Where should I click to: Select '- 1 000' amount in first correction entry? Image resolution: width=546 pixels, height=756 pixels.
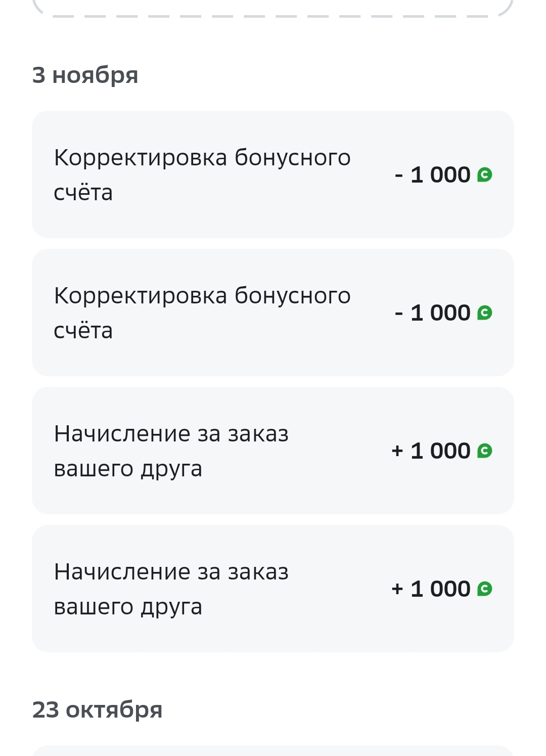[x=433, y=175]
